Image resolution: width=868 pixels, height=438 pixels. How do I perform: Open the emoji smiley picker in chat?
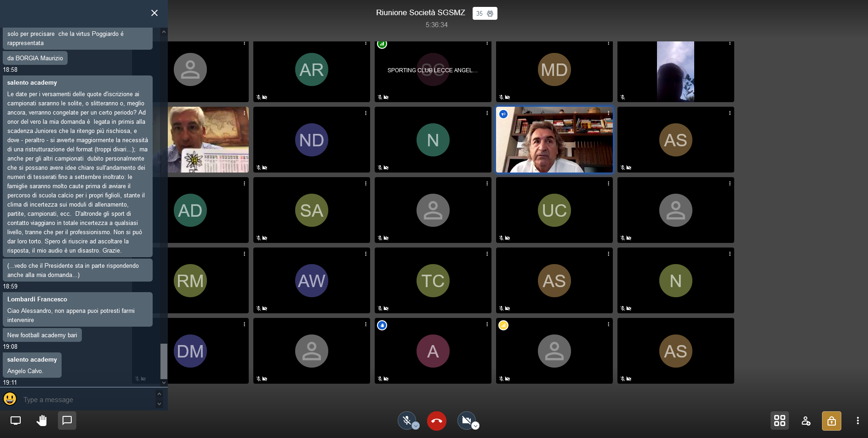[x=10, y=399]
